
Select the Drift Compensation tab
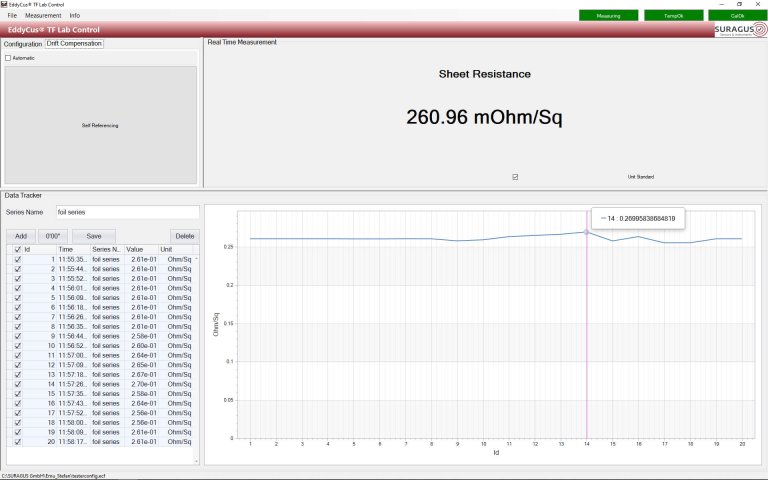pyautogui.click(x=74, y=44)
